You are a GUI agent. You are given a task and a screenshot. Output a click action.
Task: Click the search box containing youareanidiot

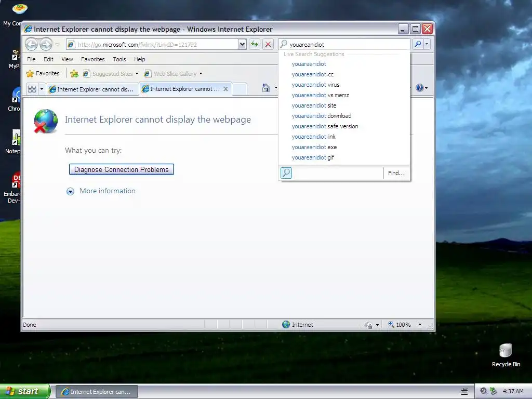[344, 45]
